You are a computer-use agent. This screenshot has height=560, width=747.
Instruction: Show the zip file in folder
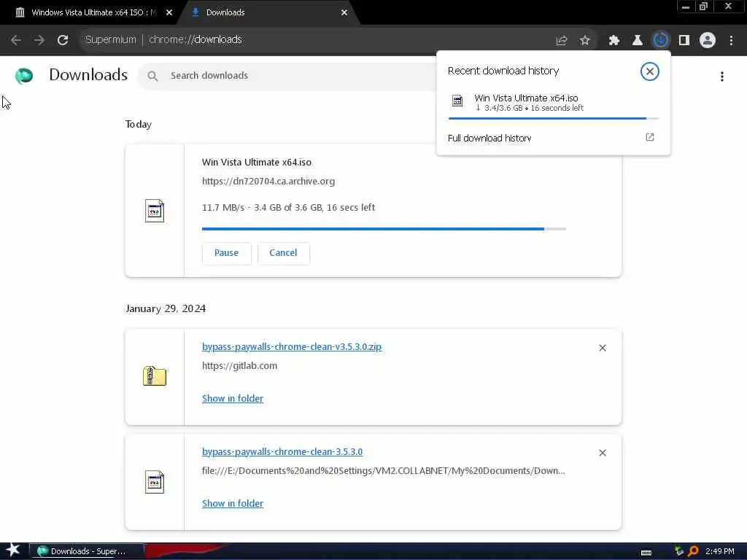(233, 399)
